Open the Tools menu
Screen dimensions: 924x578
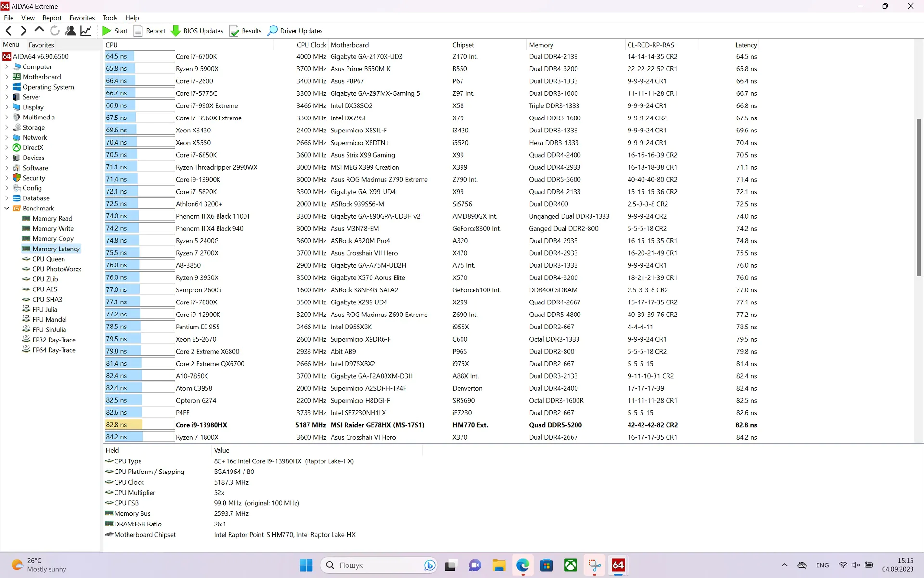coord(110,18)
